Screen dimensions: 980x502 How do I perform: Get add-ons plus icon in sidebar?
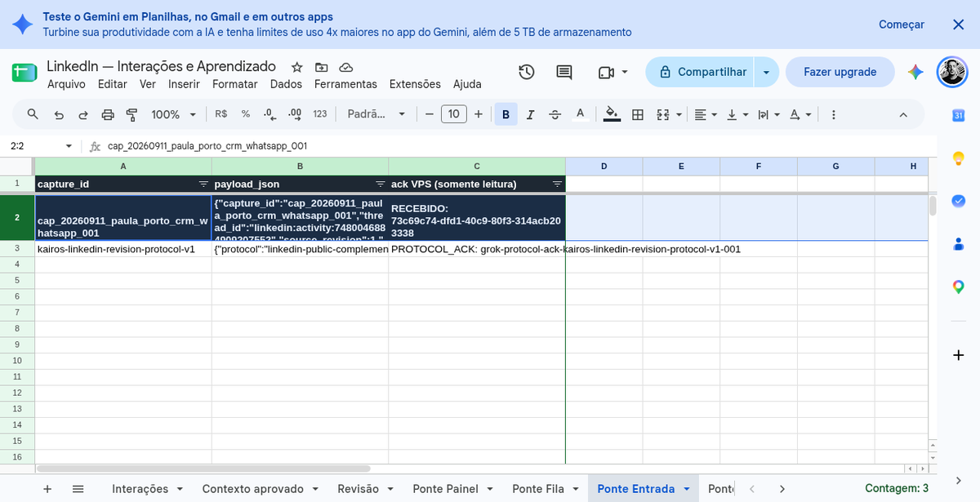tap(959, 355)
